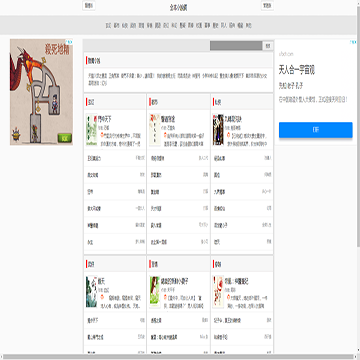
Task: Open the book title beside the red-flower cover
Action: pos(237,281)
